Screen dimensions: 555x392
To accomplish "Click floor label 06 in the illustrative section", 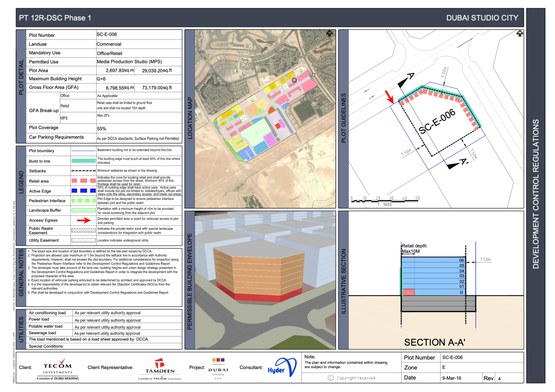I will (x=462, y=260).
